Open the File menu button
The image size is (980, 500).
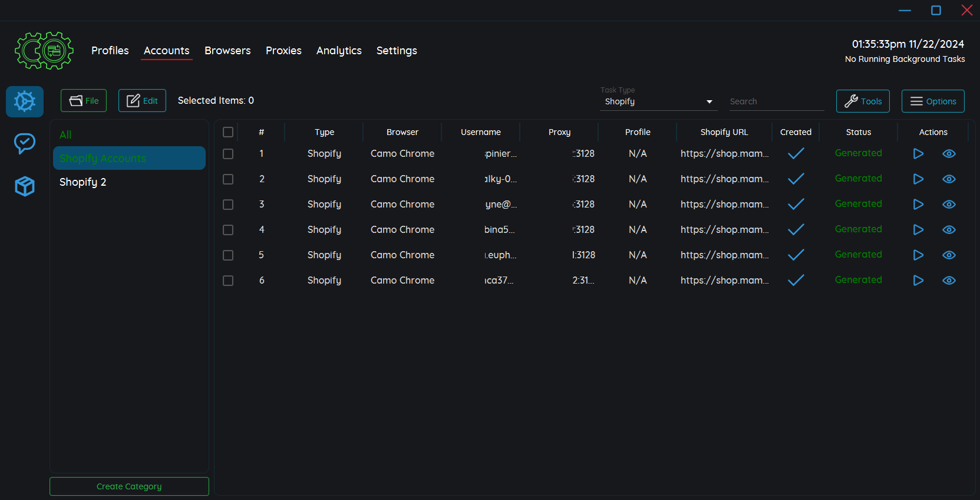click(x=84, y=101)
